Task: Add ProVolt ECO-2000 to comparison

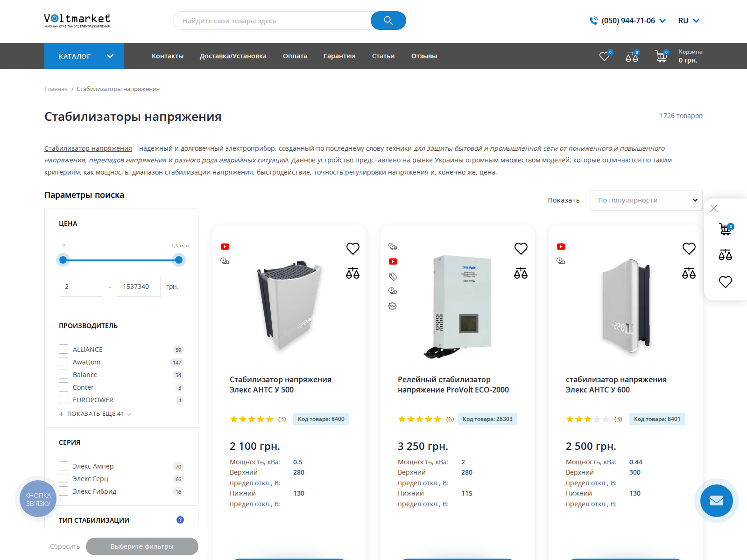Action: click(521, 273)
